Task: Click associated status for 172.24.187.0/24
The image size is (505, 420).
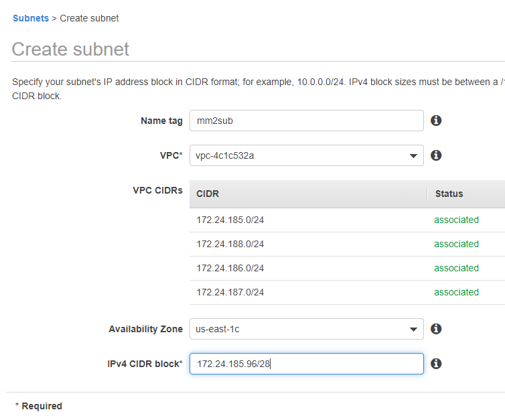Action: pos(456,292)
